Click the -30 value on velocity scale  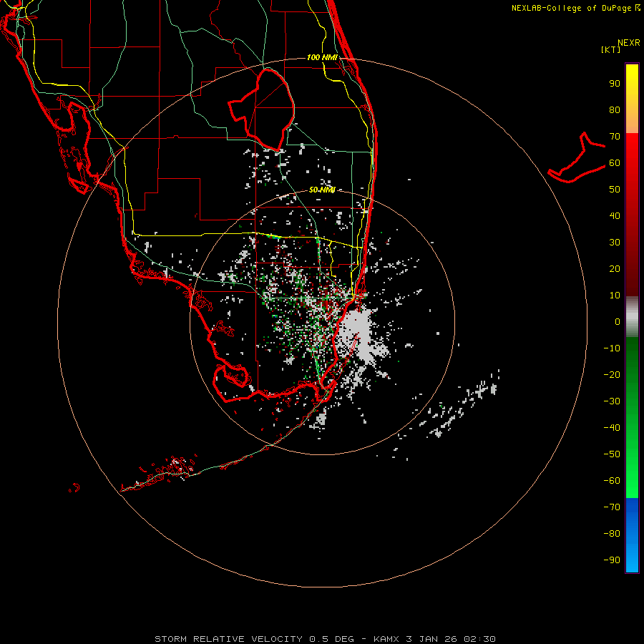click(612, 401)
